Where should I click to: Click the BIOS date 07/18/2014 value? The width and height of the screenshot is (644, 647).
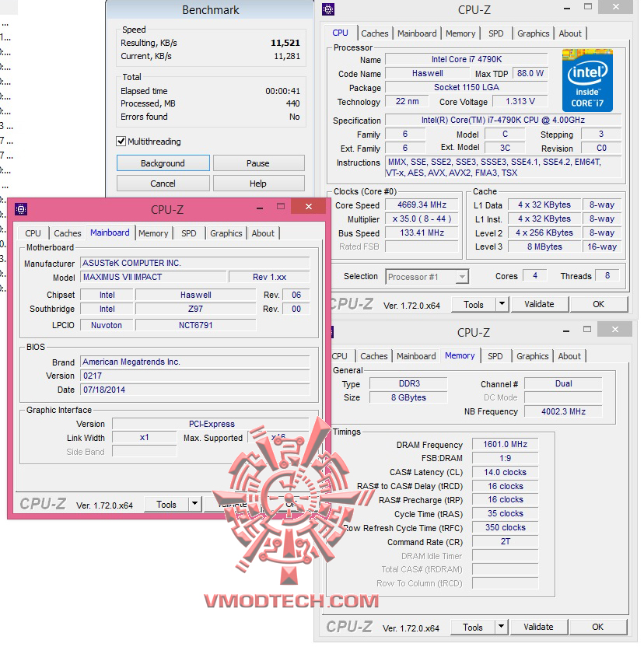(x=195, y=390)
